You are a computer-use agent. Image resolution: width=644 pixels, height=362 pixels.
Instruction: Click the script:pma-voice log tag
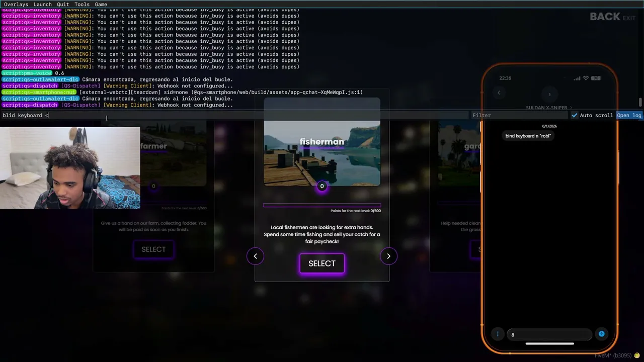(27, 73)
